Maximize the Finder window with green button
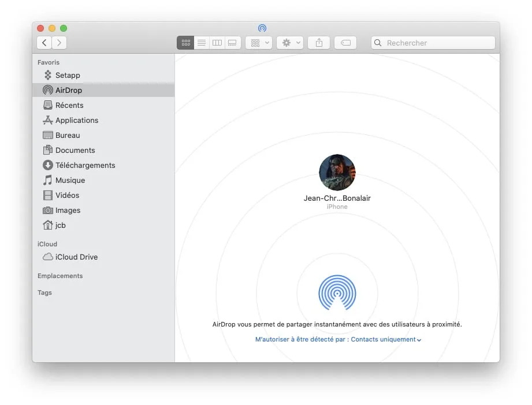The width and height of the screenshot is (532, 405). pyautogui.click(x=64, y=28)
